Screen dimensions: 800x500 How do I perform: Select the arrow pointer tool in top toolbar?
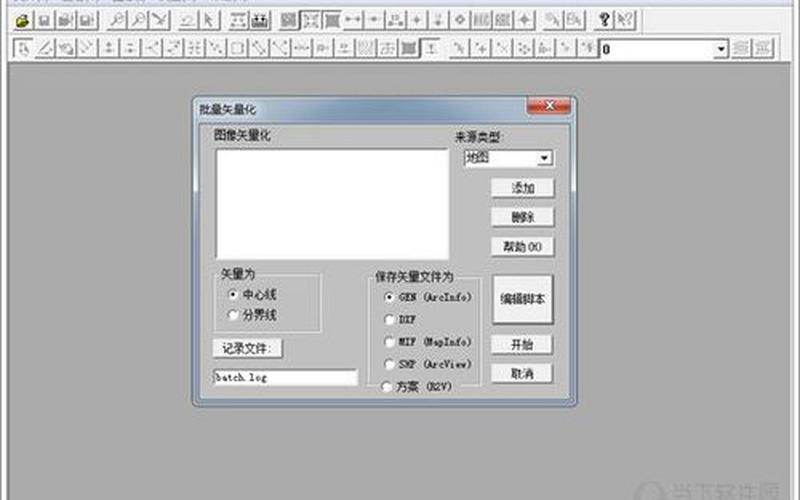tap(209, 20)
